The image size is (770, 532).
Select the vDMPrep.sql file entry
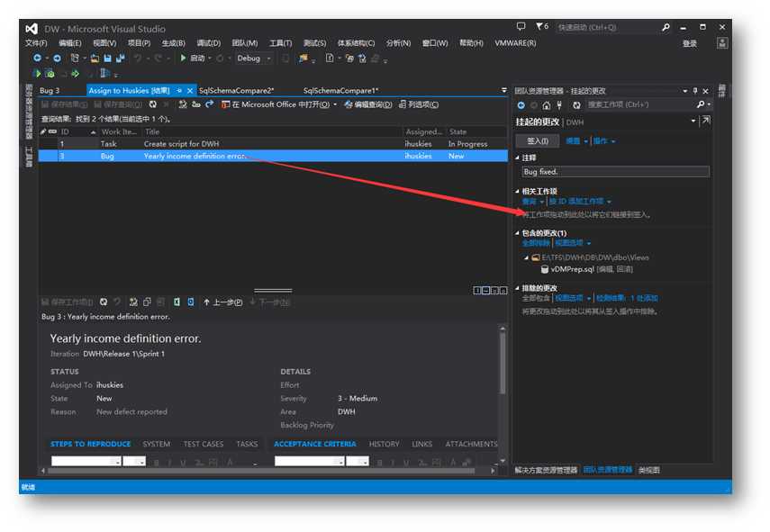(x=586, y=269)
